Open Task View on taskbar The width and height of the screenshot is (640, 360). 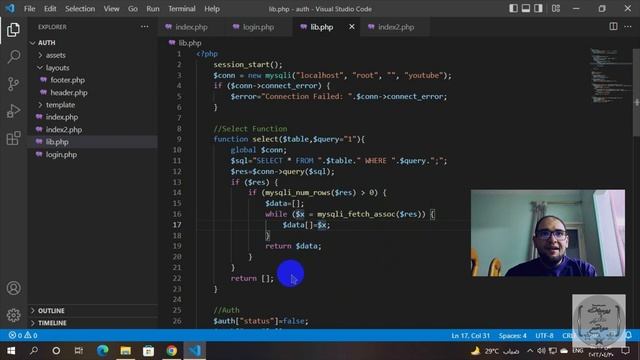pos(79,351)
